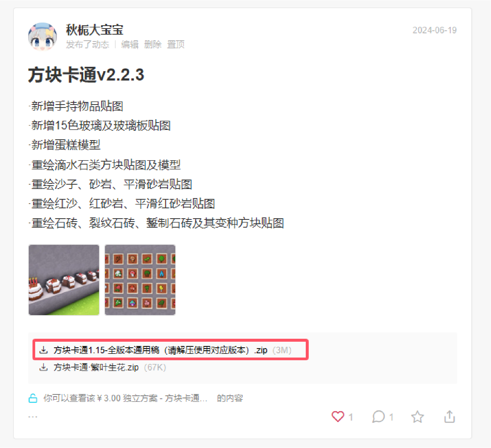Open the cake model screenshot thumbnail

tap(64, 280)
